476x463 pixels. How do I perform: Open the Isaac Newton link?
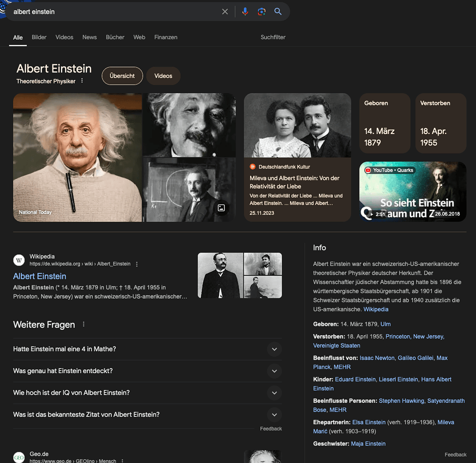pyautogui.click(x=377, y=358)
